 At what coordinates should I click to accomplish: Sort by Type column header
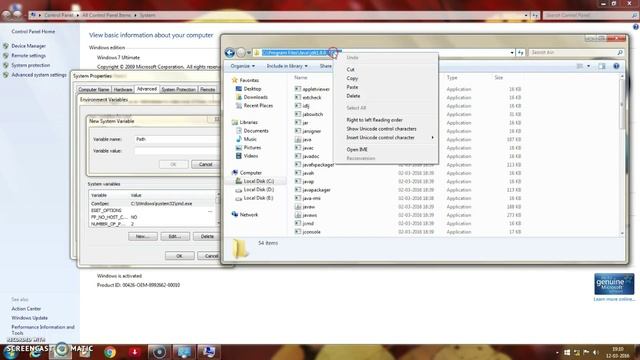(x=452, y=78)
